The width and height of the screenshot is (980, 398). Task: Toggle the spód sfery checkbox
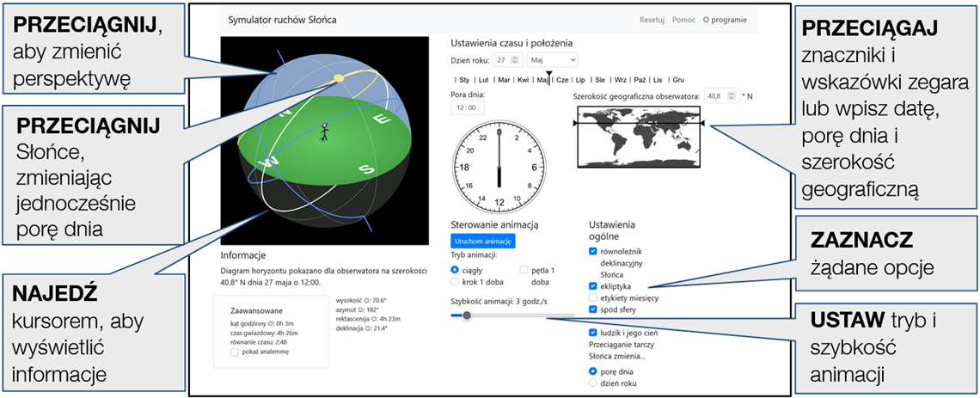click(x=592, y=309)
